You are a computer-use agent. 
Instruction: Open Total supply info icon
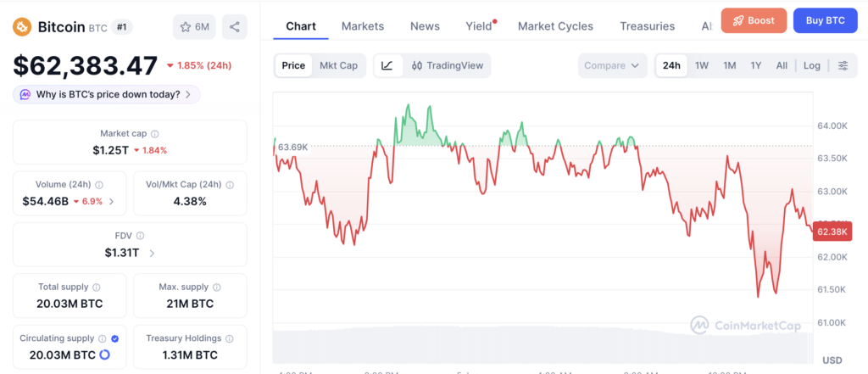(97, 287)
